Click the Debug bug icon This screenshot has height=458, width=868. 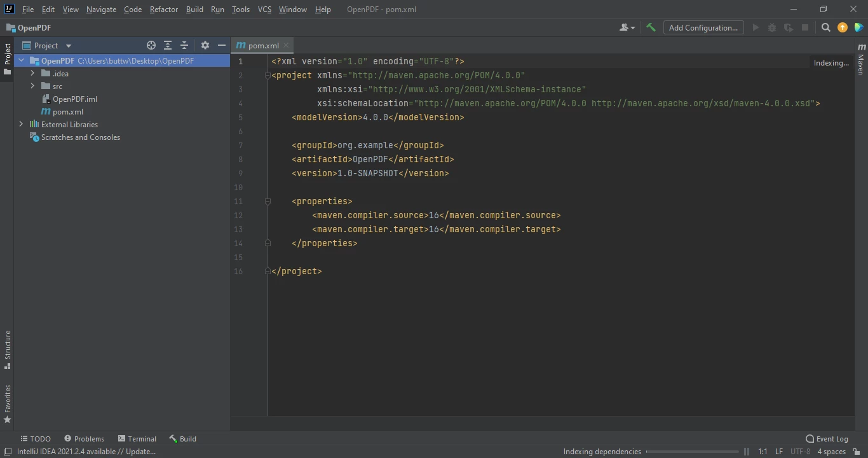(772, 27)
